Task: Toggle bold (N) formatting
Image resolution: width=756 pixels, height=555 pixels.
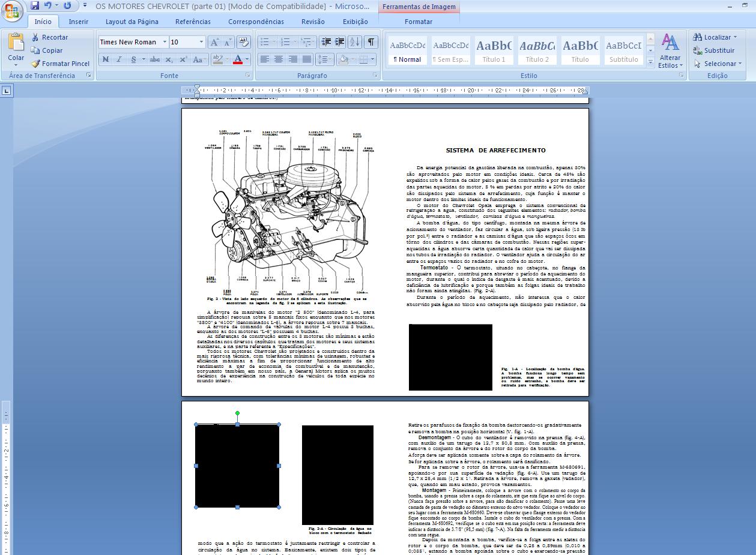Action: pyautogui.click(x=106, y=59)
